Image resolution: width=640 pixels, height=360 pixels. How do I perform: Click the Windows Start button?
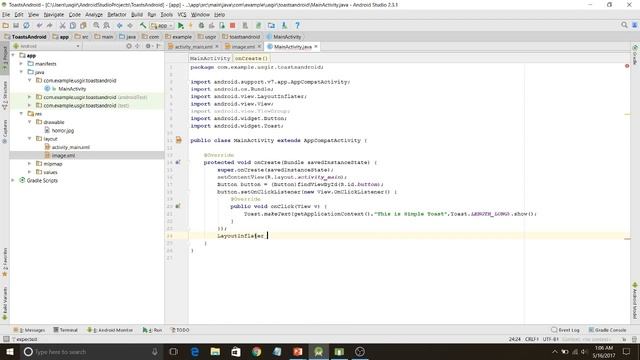pos(9,351)
